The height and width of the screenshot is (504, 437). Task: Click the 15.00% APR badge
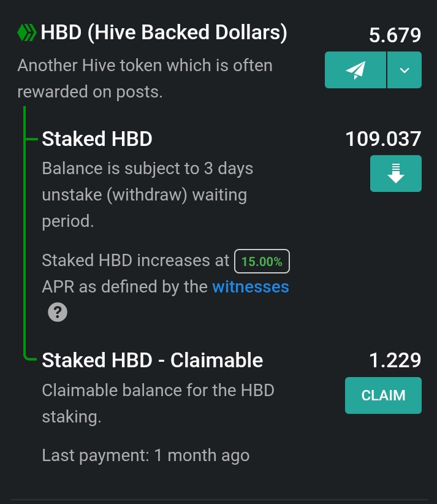[x=262, y=261]
